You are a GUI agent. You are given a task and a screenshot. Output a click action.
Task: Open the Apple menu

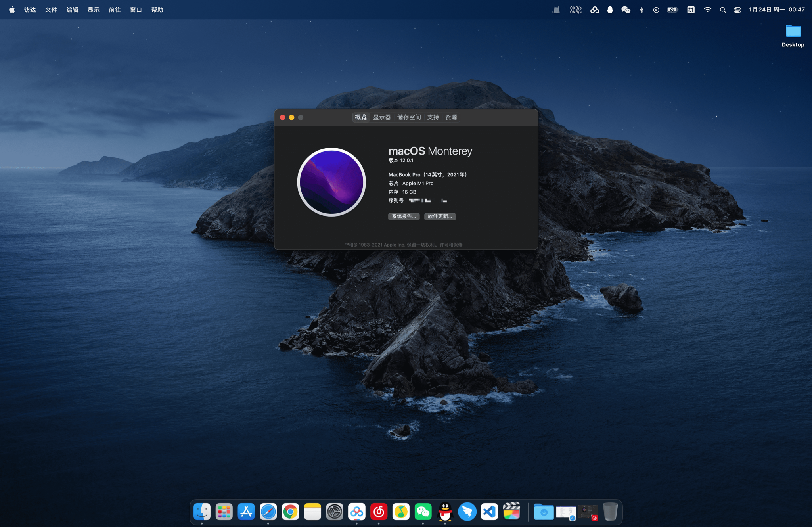pos(12,10)
